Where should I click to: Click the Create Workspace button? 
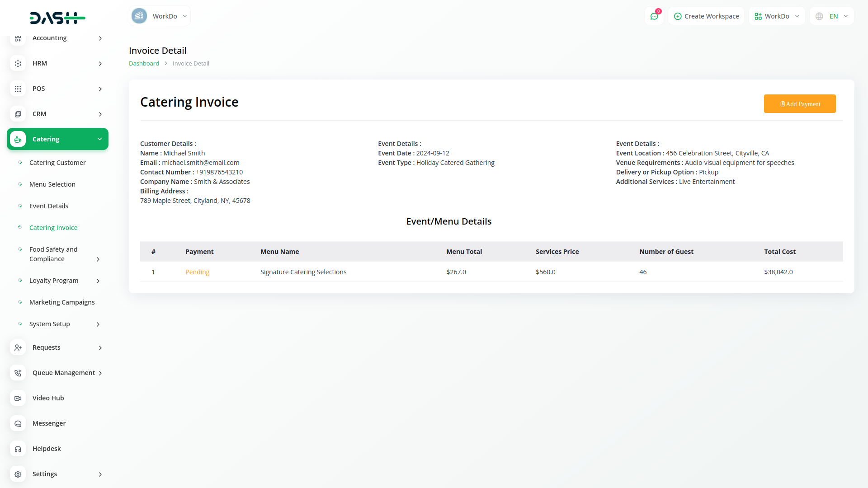tap(706, 16)
